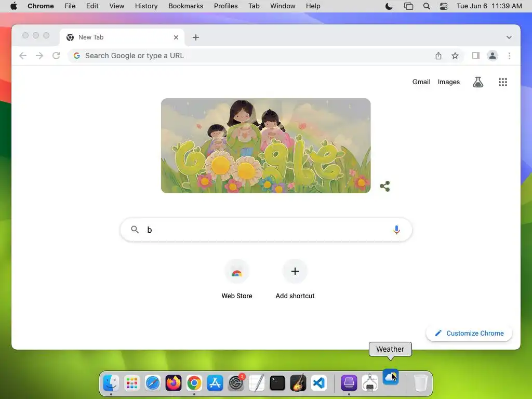The image size is (532, 399).
Task: Open System Information chip icon in Dock
Action: tap(370, 383)
